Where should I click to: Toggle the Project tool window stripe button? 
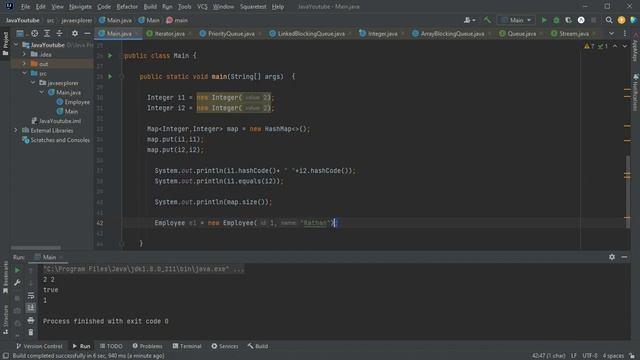pos(5,44)
